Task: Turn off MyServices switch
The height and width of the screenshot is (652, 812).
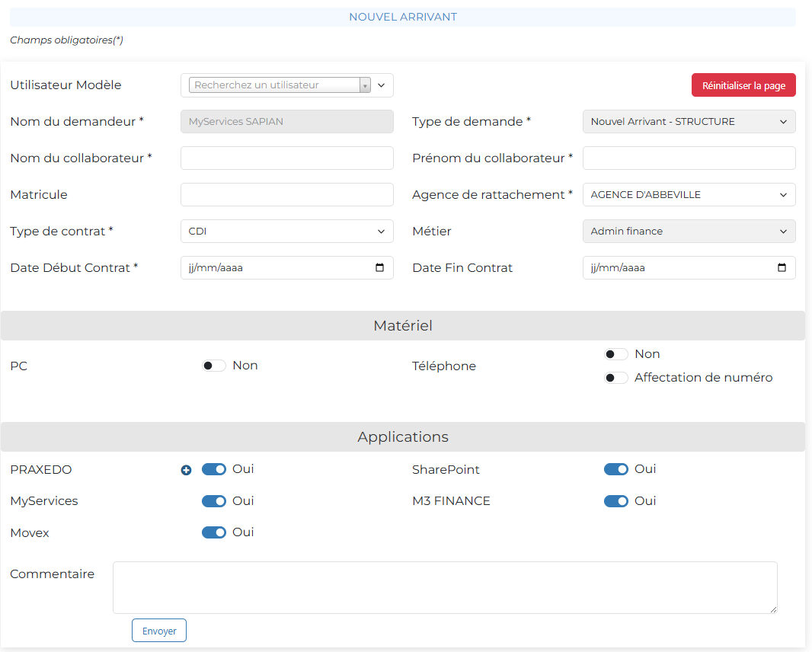Action: click(214, 501)
